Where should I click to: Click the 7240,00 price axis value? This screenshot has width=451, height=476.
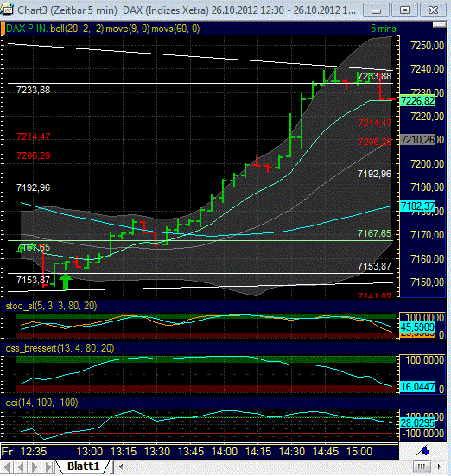(x=427, y=69)
